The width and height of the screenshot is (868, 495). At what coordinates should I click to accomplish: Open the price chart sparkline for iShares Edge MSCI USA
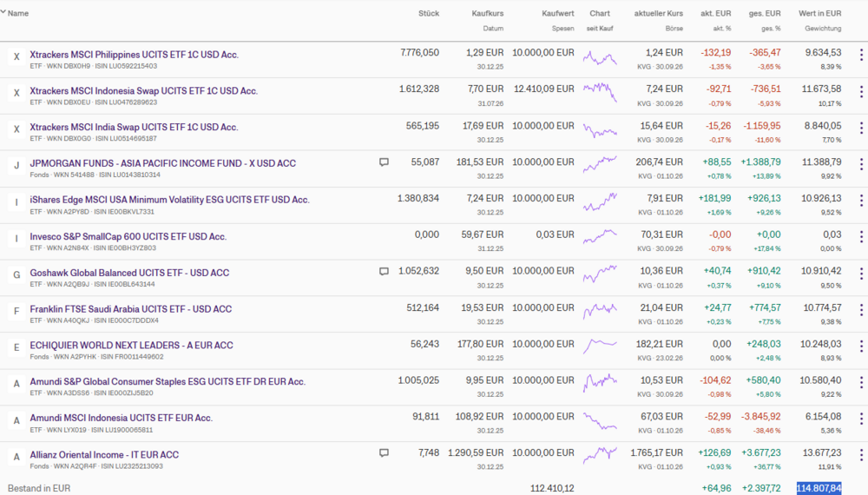point(600,202)
